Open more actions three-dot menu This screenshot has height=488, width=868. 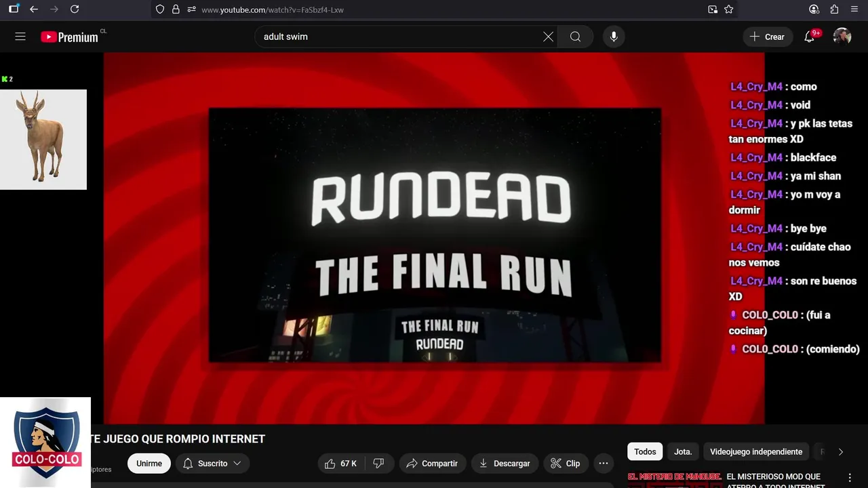(x=604, y=464)
